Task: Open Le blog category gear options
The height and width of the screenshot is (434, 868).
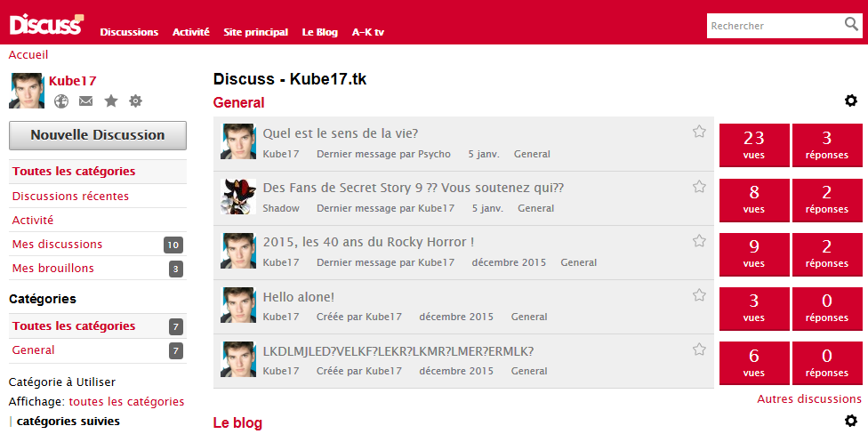Action: pos(851,421)
